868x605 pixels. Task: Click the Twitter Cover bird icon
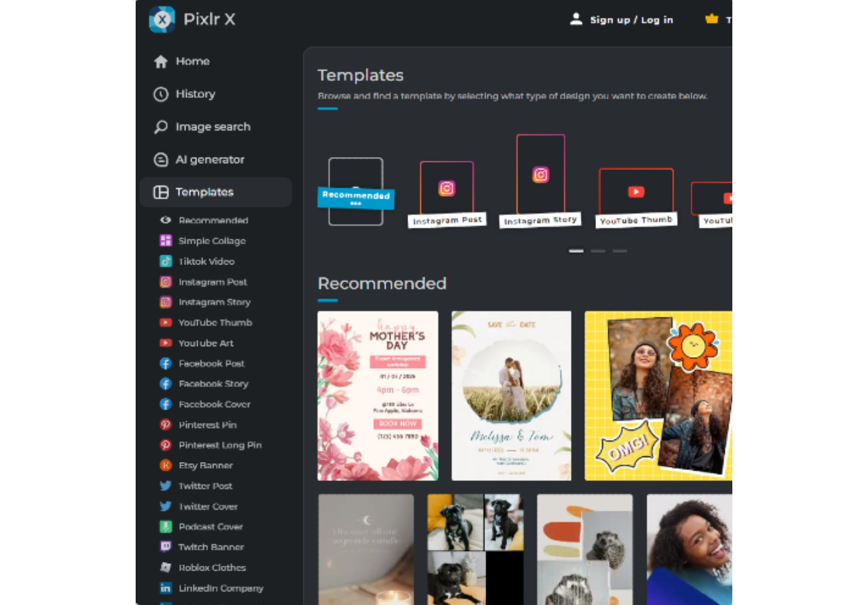pyautogui.click(x=166, y=506)
